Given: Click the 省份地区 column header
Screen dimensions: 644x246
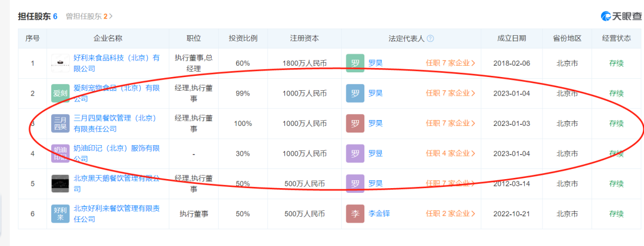Looking at the screenshot, I should (x=567, y=39).
